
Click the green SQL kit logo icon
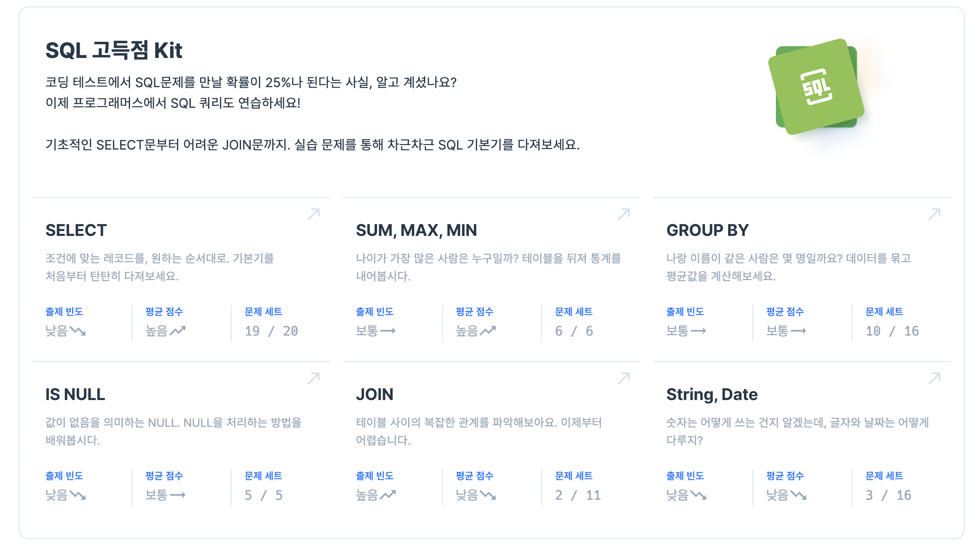(x=816, y=87)
